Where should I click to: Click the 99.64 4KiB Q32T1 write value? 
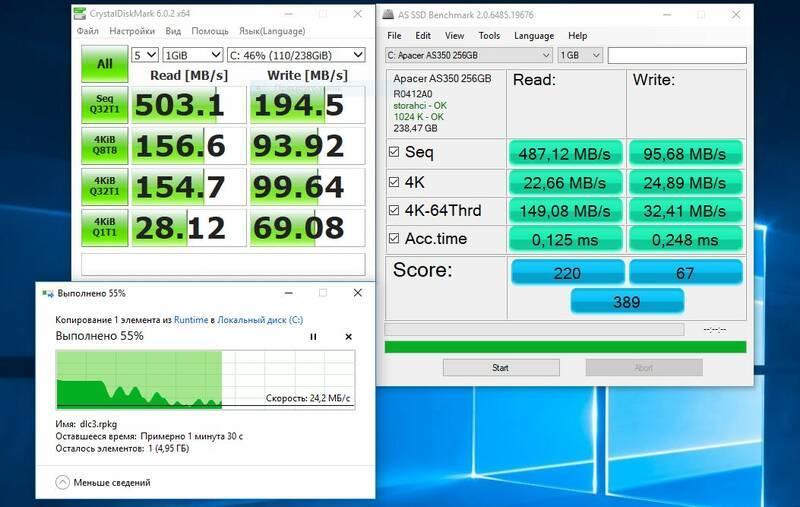pos(308,187)
